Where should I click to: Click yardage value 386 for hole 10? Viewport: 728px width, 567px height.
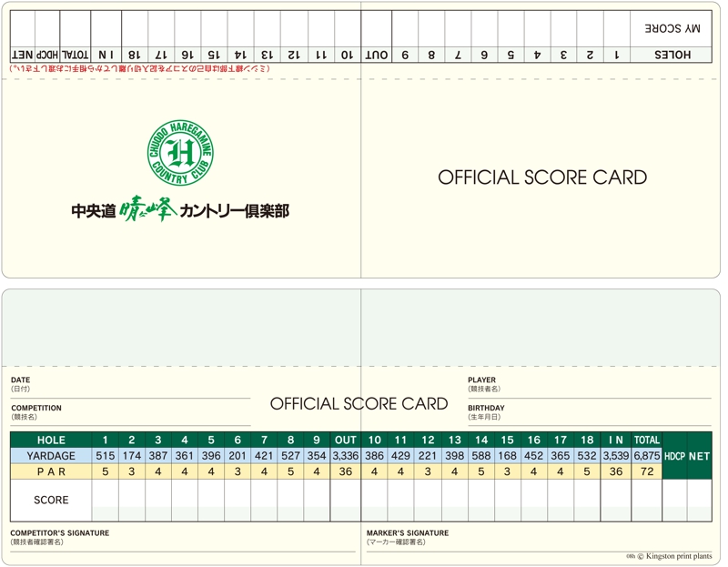(x=375, y=456)
